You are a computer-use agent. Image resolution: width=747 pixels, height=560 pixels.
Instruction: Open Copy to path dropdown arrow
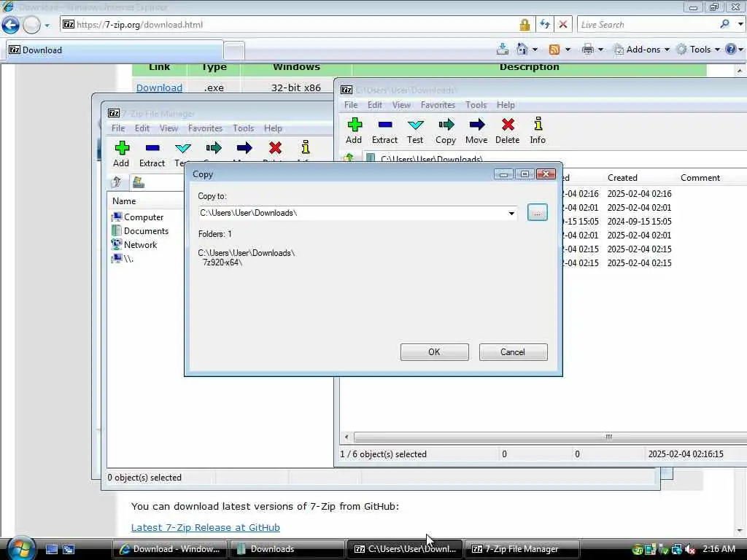click(x=511, y=214)
